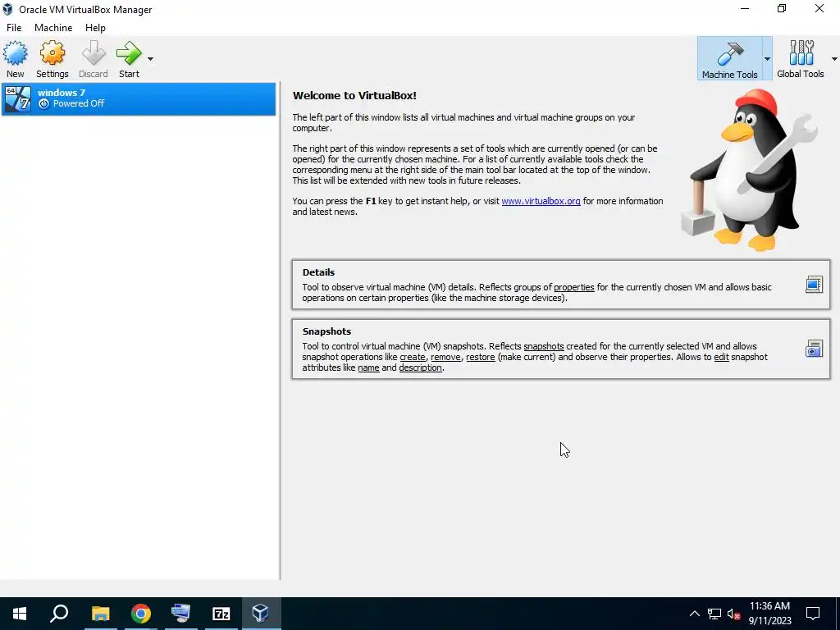
Task: Click the Welcome to VirtualBox! heading
Action: pyautogui.click(x=354, y=95)
